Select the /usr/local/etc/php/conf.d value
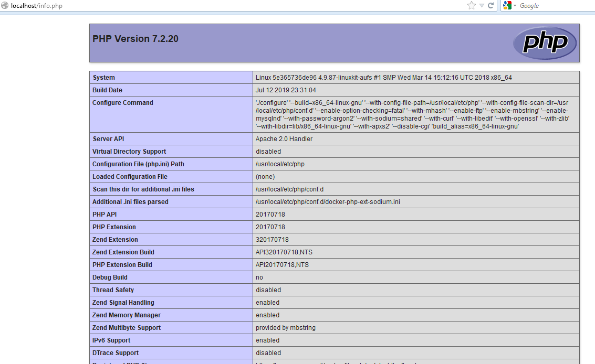Image resolution: width=595 pixels, height=364 pixels. click(289, 189)
